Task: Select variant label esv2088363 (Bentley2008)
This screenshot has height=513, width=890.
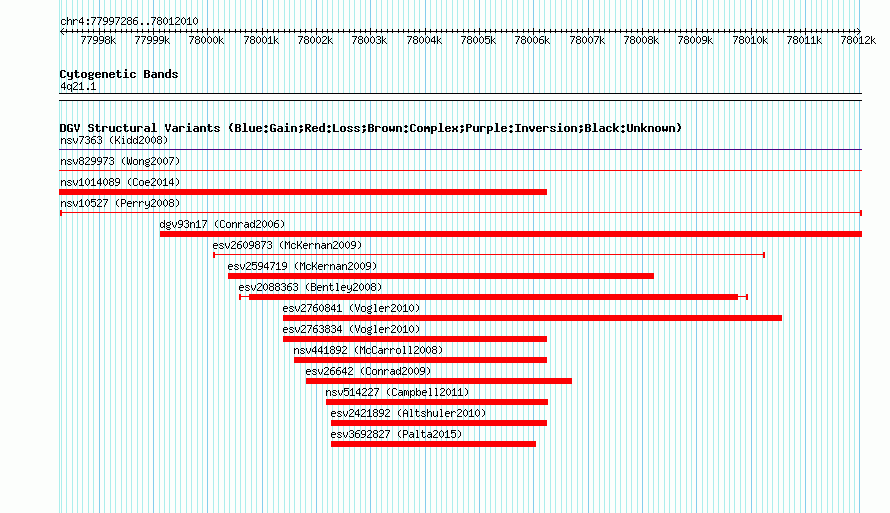Action: click(x=310, y=287)
